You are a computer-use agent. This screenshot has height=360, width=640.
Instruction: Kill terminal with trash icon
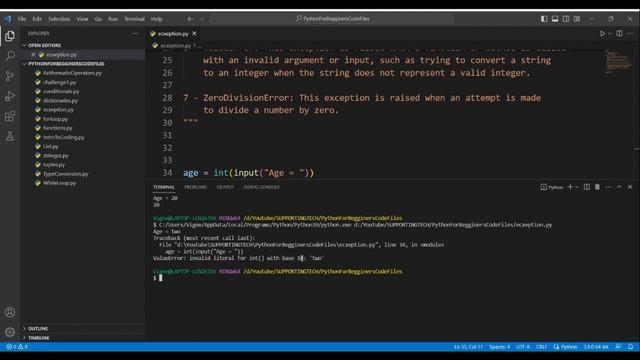[597, 187]
